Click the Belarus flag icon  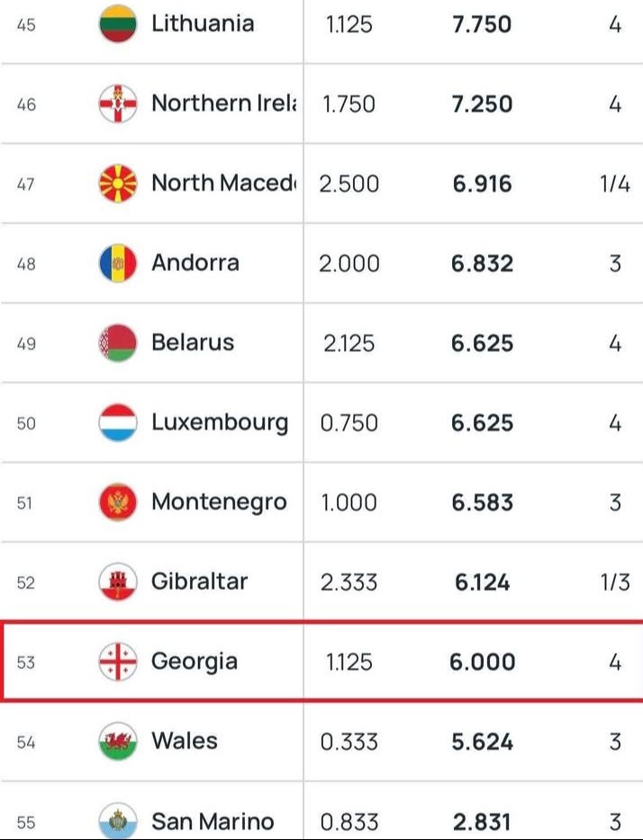click(x=117, y=343)
